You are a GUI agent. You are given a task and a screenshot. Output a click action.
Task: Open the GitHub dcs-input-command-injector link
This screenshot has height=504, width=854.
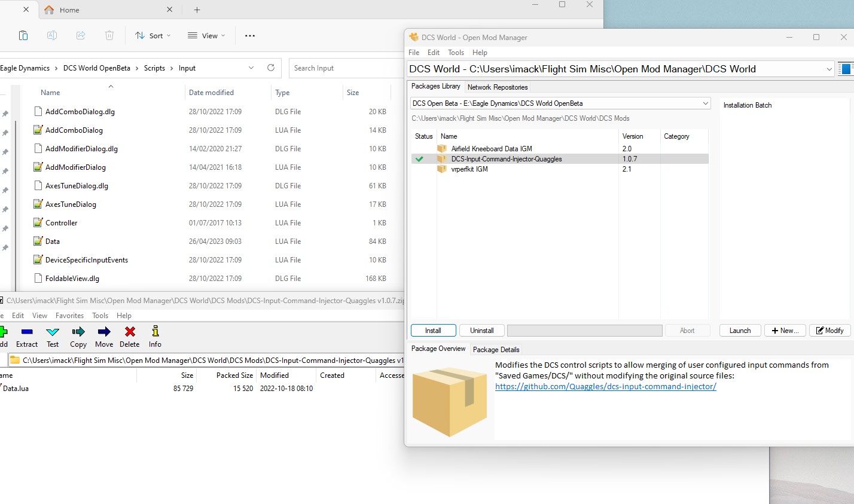click(x=606, y=387)
